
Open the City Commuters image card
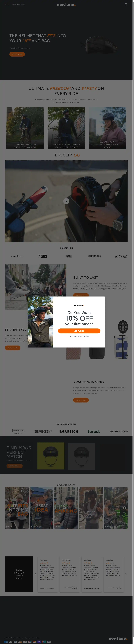[x=25, y=128]
